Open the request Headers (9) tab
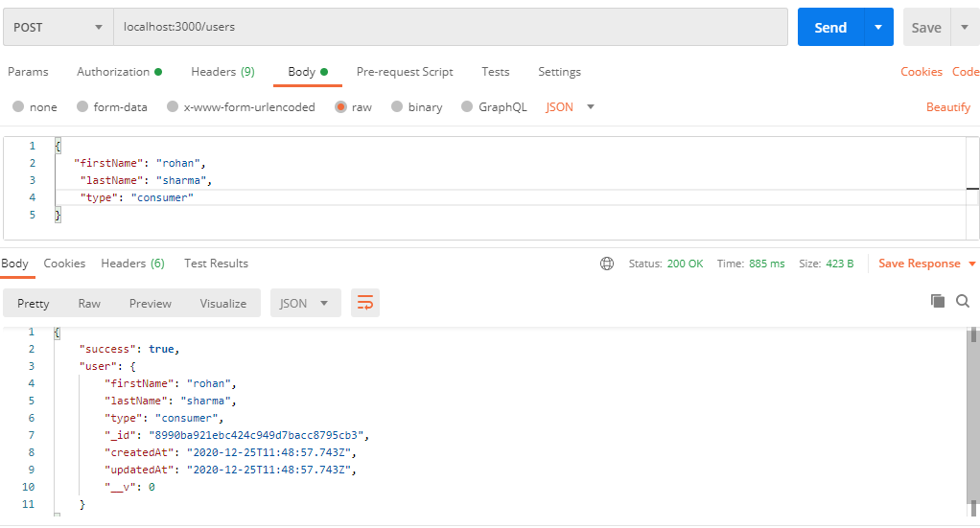Image resolution: width=980 pixels, height=528 pixels. pos(222,72)
